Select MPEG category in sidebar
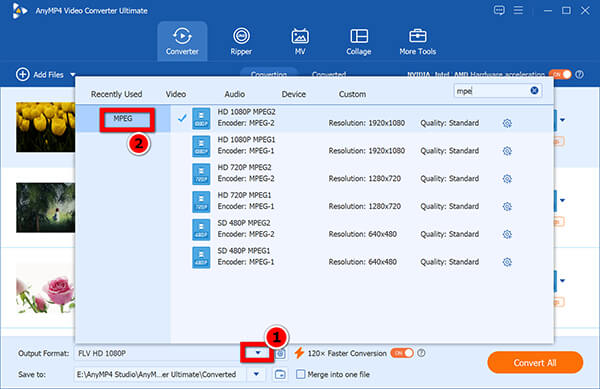 point(122,119)
